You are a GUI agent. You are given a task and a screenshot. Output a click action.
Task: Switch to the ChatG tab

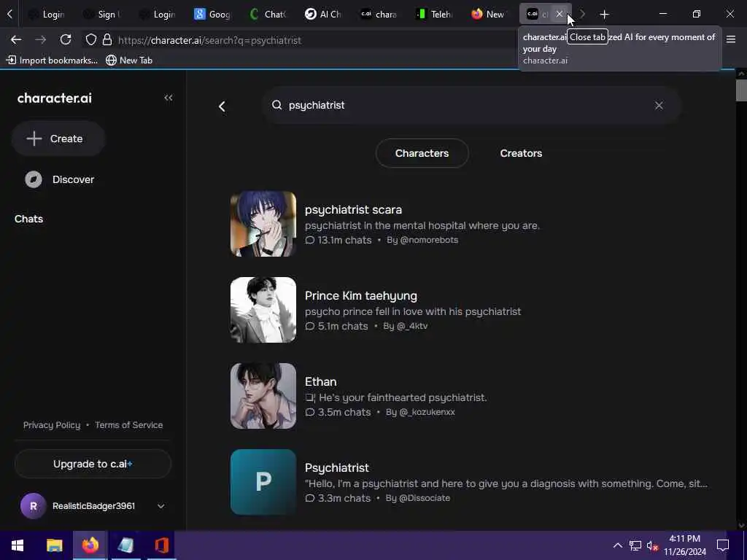[268, 15]
